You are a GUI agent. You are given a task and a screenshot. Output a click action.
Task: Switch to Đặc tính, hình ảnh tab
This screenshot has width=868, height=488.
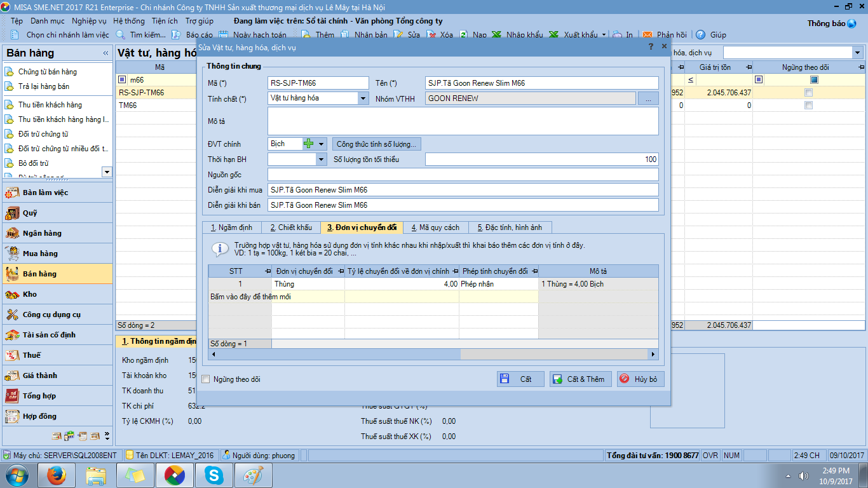(x=510, y=227)
